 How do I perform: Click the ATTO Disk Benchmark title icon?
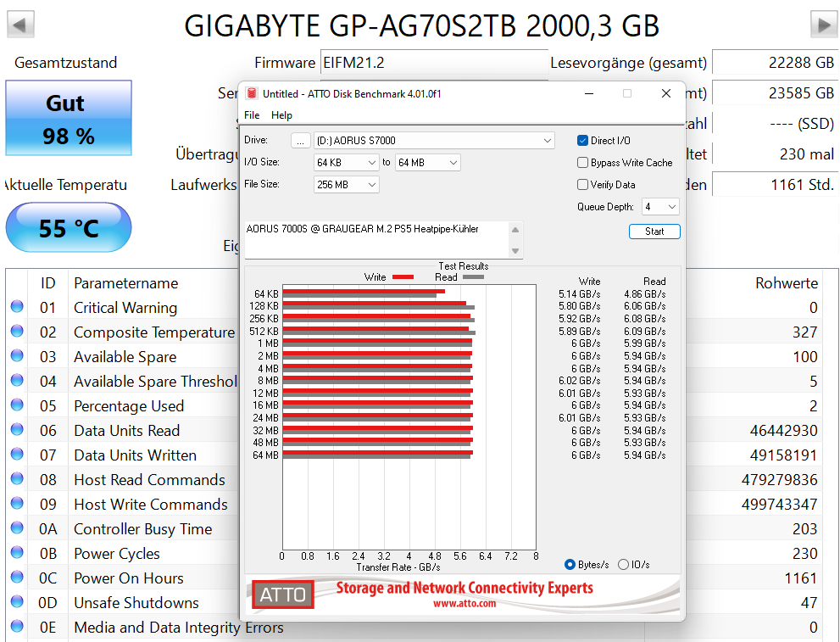tap(251, 93)
